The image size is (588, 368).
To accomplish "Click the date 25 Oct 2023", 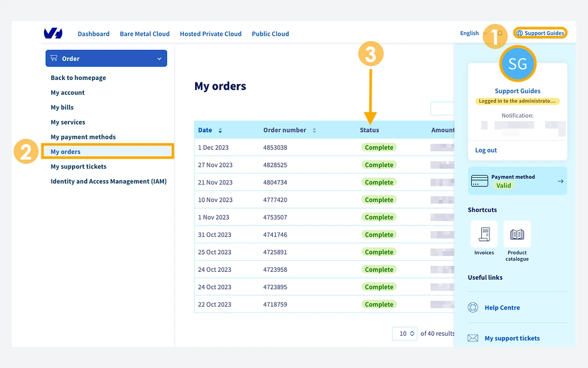I will point(215,252).
